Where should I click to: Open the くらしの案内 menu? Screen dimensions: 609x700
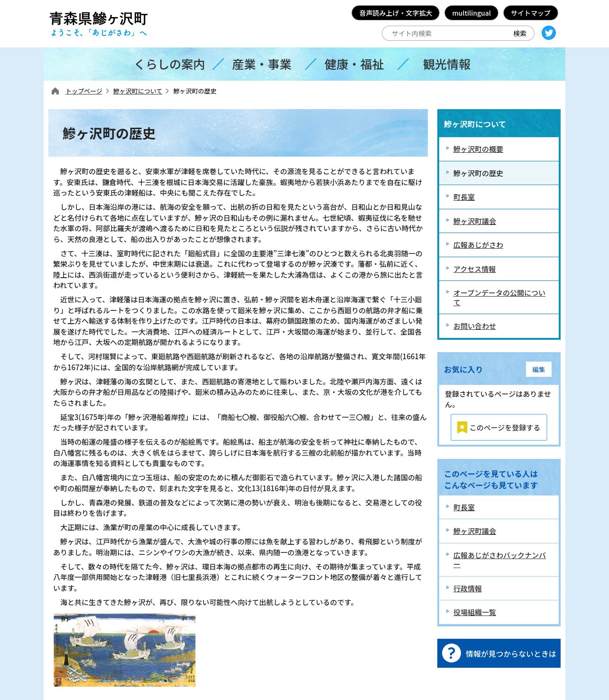tap(170, 65)
